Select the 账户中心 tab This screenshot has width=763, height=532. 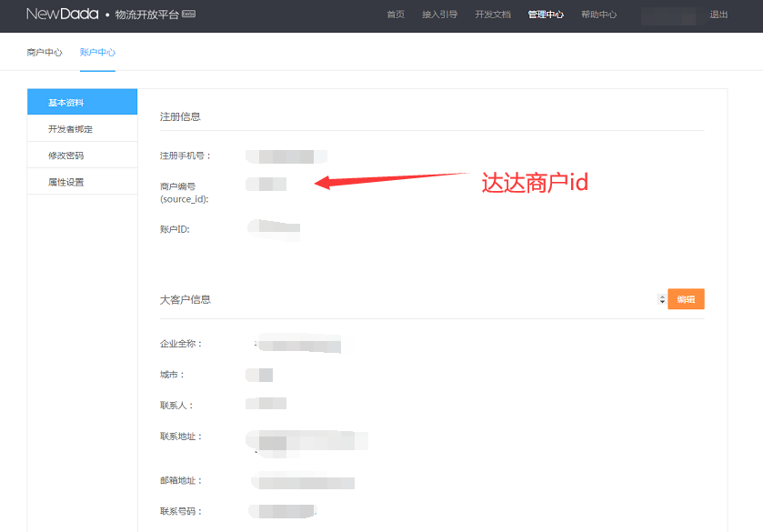(97, 53)
